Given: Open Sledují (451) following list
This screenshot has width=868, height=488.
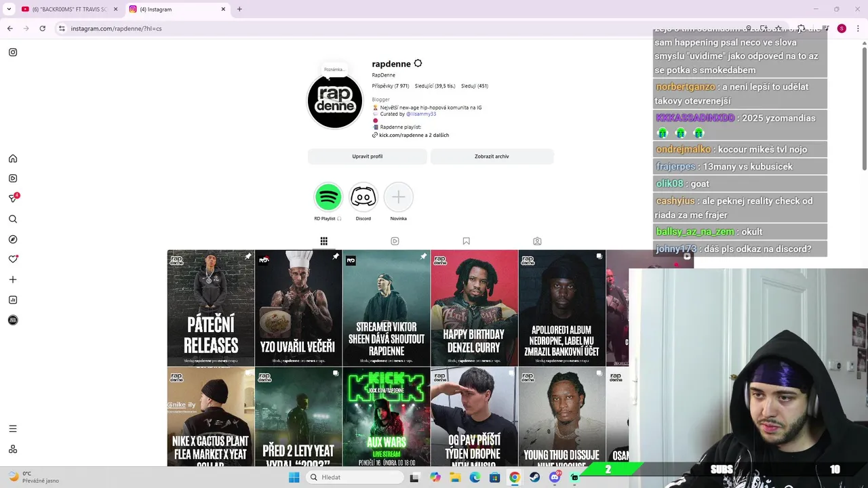Looking at the screenshot, I should point(475,86).
